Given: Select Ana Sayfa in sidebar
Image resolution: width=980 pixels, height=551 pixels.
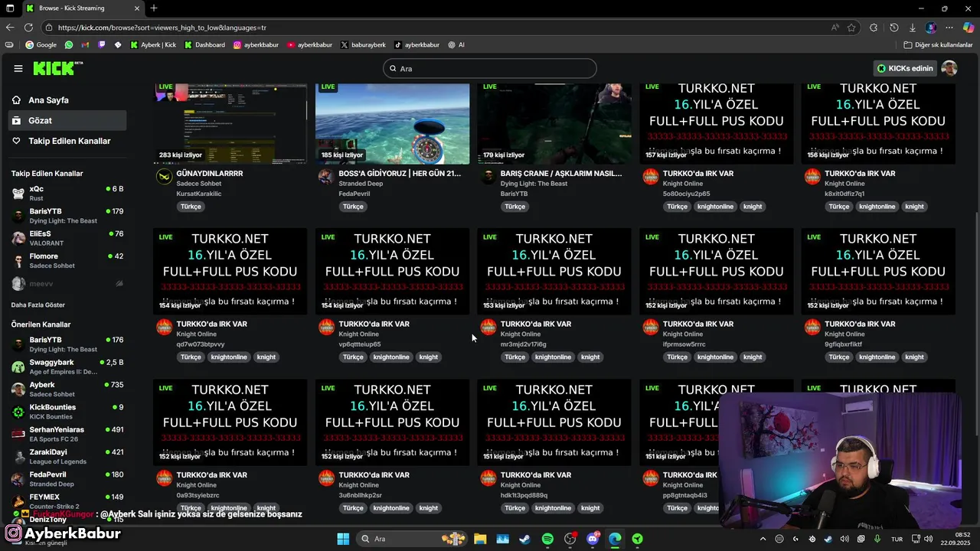Looking at the screenshot, I should click(67, 100).
